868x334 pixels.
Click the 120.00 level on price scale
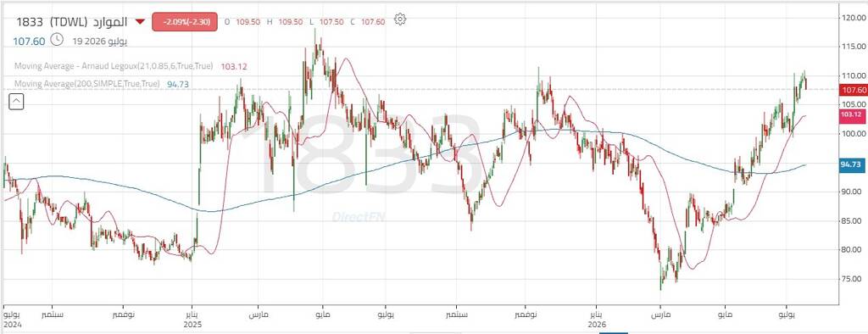(x=853, y=18)
